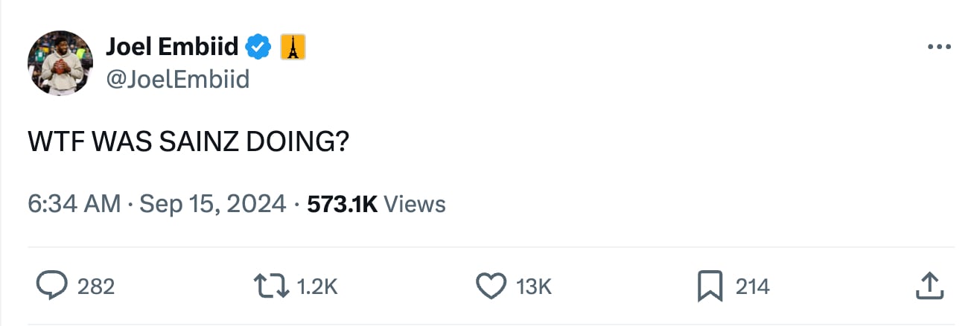
Task: Click the 282 replies count
Action: click(x=96, y=287)
